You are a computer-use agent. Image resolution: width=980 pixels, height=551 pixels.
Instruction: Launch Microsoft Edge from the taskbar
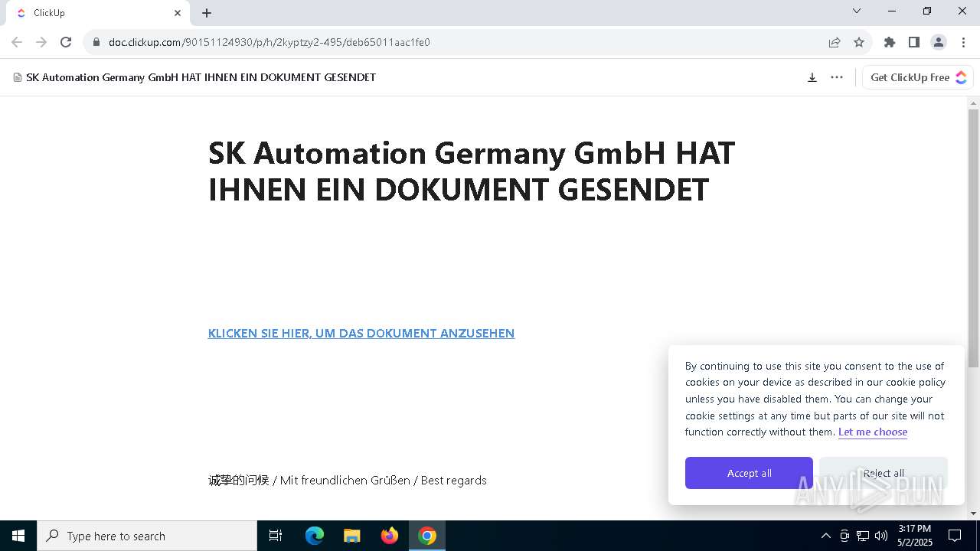315,536
